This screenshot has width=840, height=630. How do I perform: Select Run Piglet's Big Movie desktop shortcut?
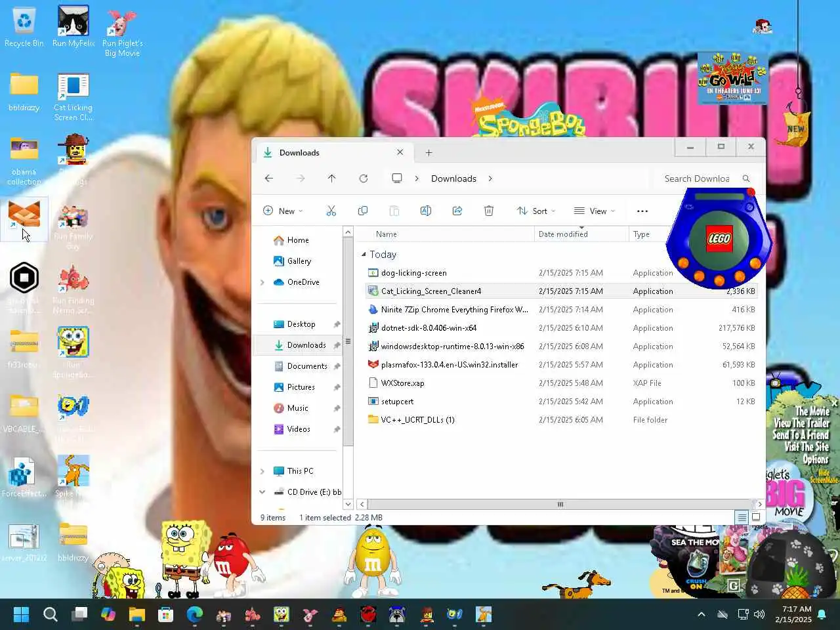[x=122, y=33]
